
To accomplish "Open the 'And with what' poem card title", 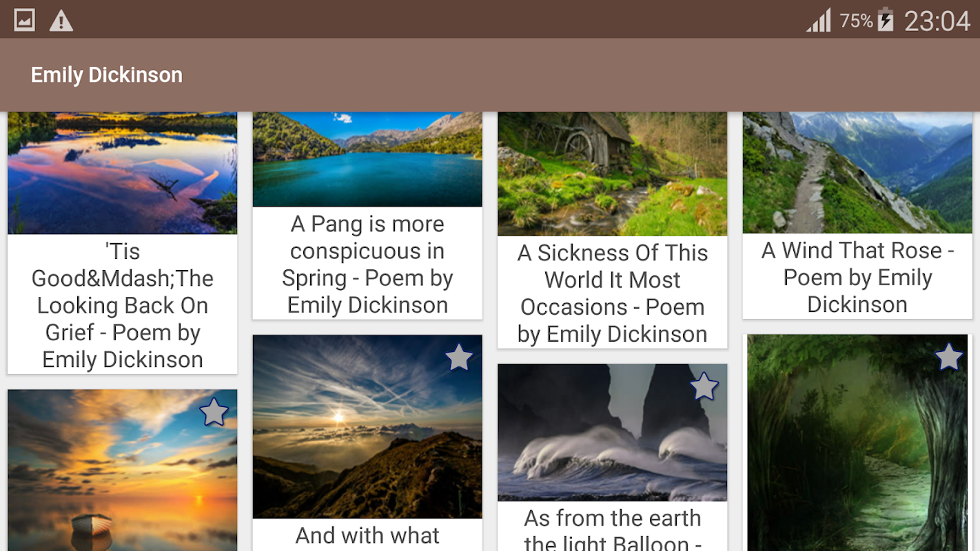I will (367, 536).
